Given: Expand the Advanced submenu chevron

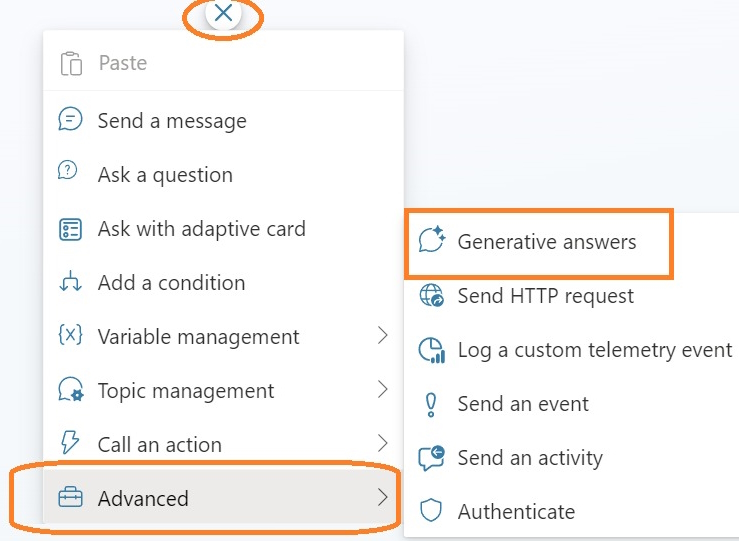Looking at the screenshot, I should (x=382, y=497).
